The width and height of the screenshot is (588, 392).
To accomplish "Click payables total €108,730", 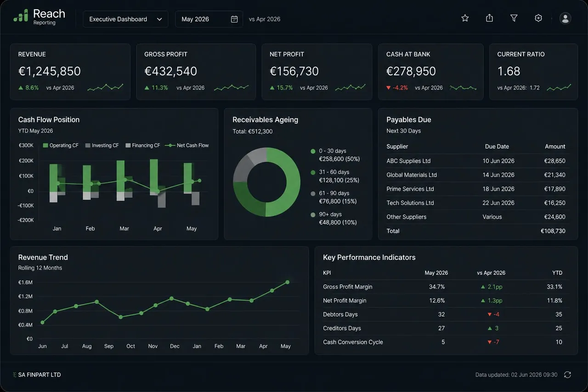I will pos(553,231).
